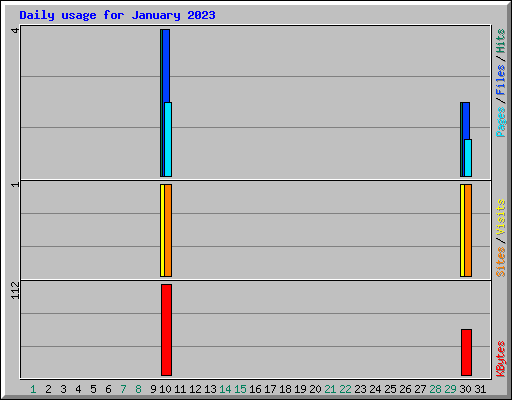Click the cyan Pages bar for day 10
Screen dimensions: 512x400
coord(168,139)
